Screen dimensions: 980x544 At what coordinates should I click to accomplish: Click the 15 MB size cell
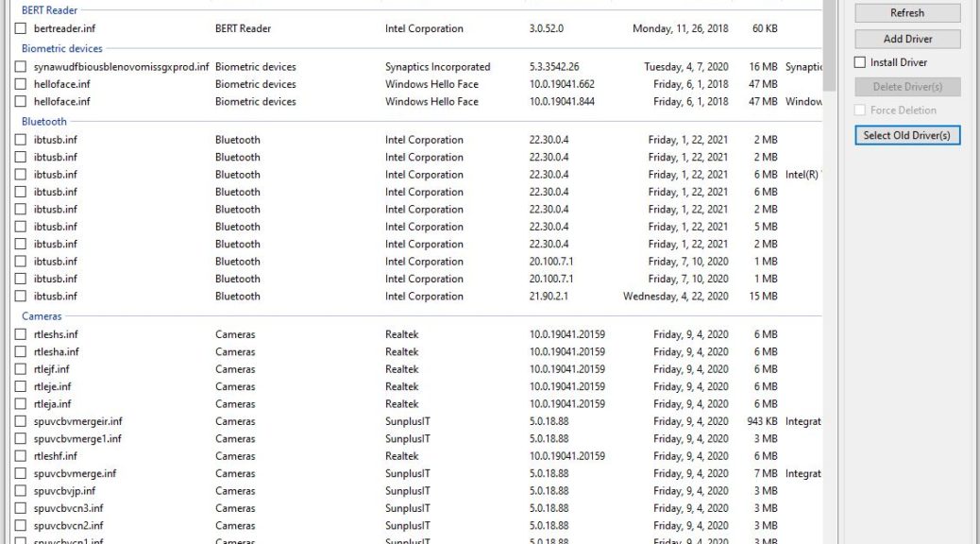click(x=764, y=296)
